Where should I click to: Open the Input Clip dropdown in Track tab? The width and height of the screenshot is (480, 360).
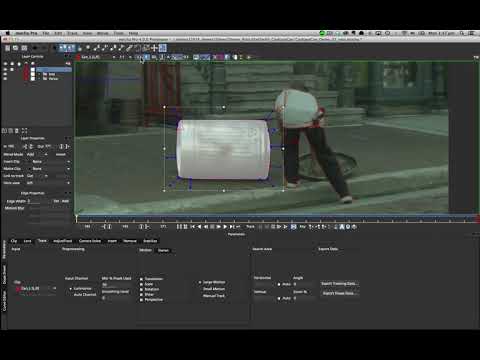click(37, 288)
